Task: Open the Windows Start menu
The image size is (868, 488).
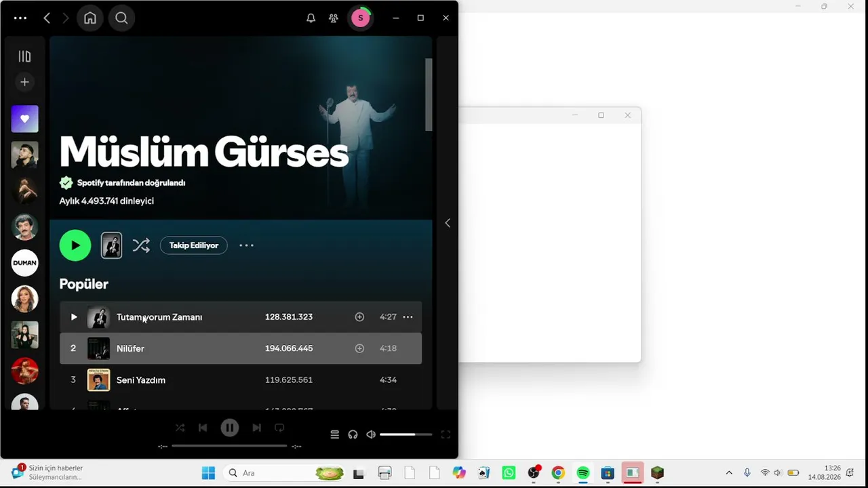Action: [x=208, y=473]
